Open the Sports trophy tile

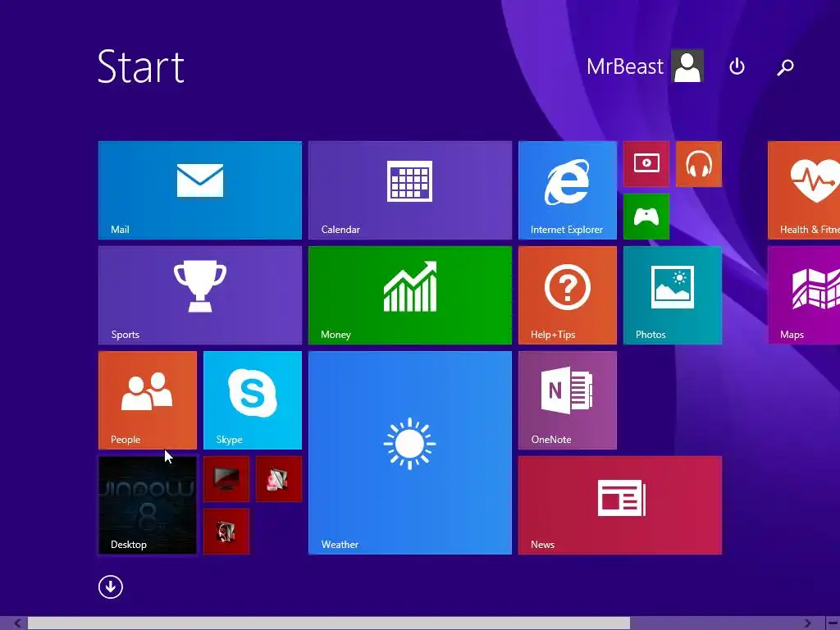click(200, 295)
